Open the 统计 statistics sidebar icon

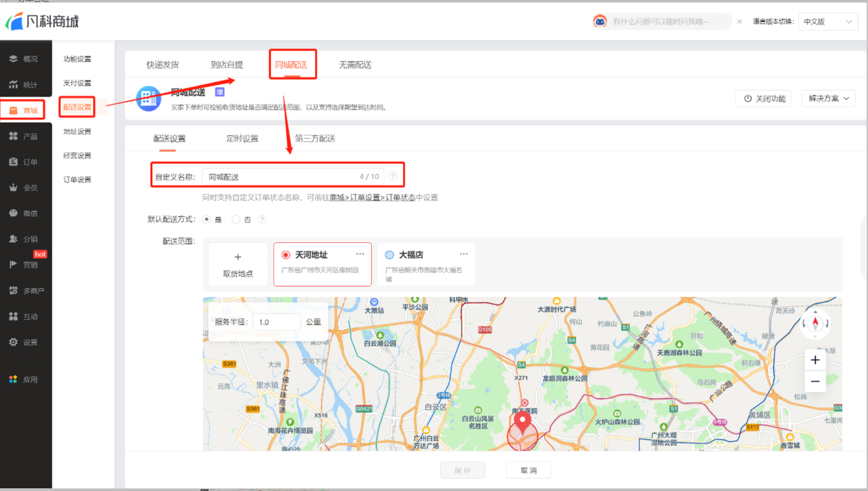13,84
